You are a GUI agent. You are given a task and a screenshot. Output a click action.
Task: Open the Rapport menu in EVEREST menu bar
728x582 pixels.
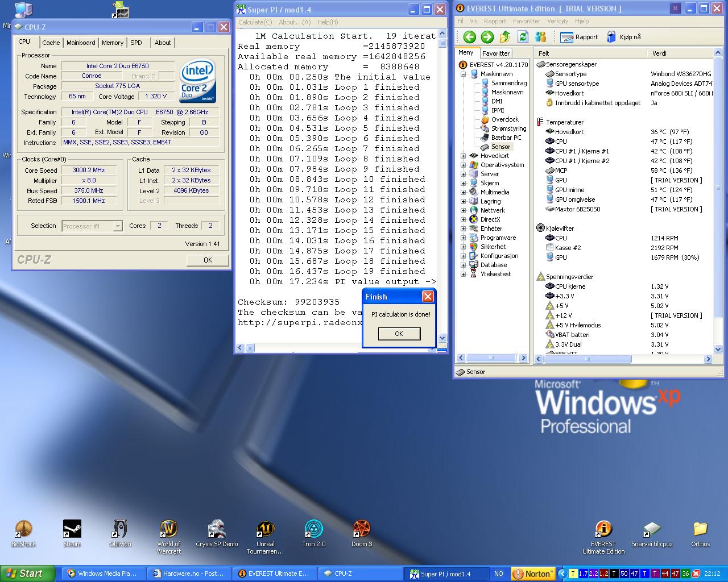[x=495, y=21]
